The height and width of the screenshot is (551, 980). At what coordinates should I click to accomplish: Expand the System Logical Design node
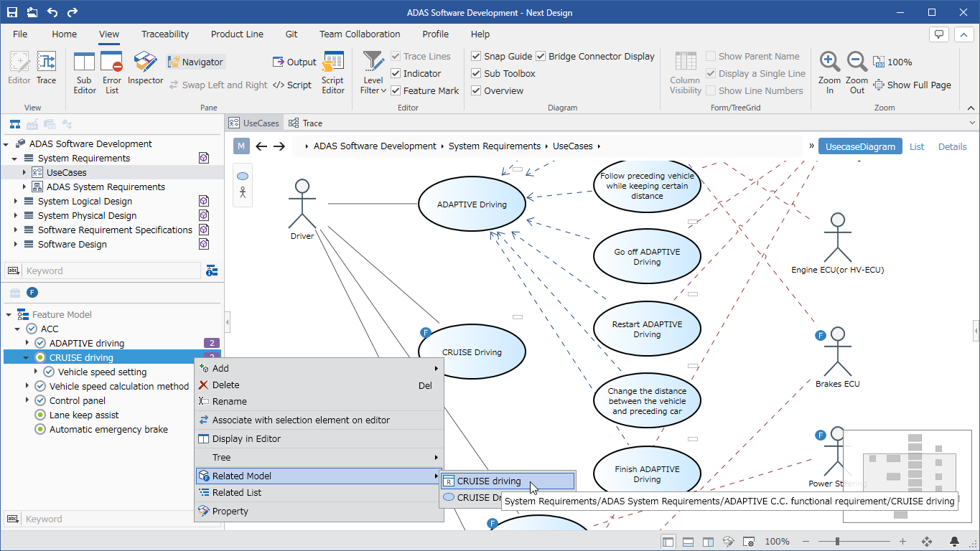[15, 201]
